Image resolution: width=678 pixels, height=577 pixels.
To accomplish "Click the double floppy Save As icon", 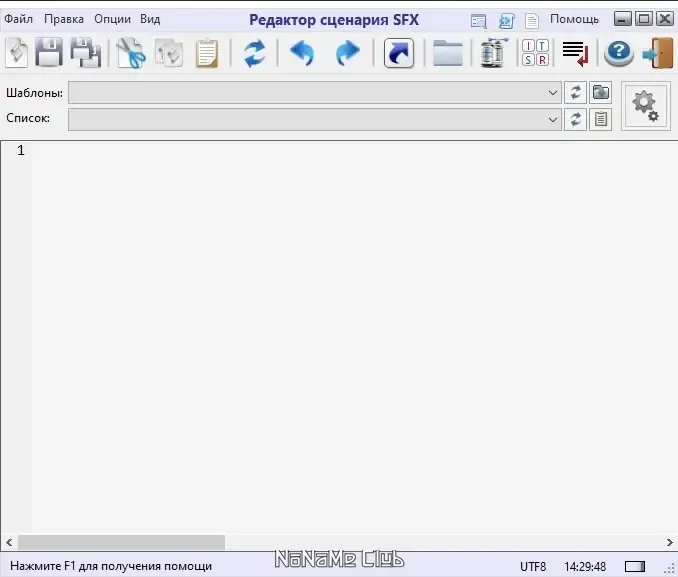I will tap(86, 53).
